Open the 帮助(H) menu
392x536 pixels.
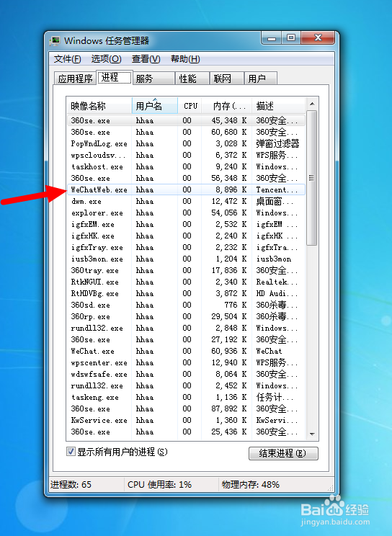click(185, 59)
